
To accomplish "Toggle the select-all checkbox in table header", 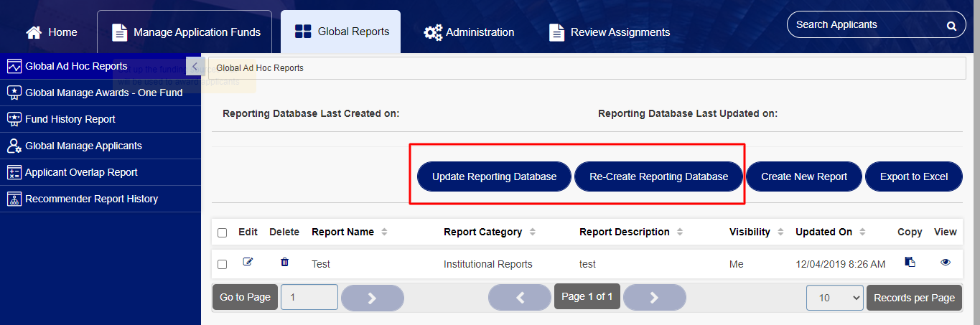I will click(222, 232).
